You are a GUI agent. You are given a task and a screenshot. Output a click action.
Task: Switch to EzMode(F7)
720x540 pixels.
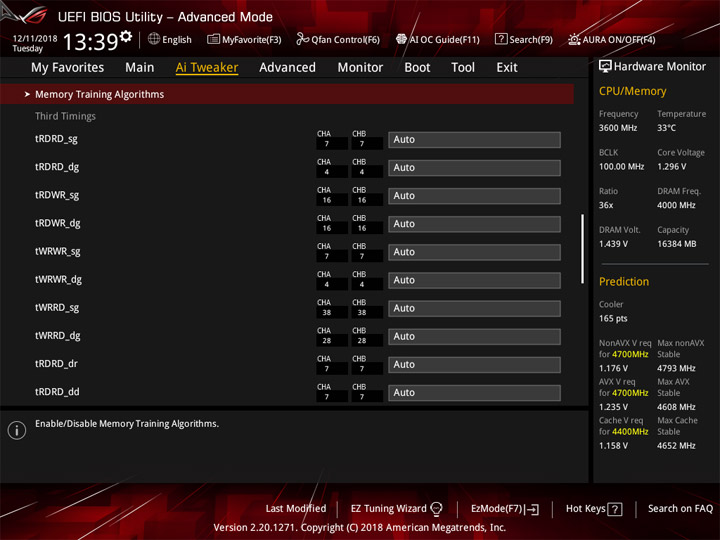coord(505,509)
